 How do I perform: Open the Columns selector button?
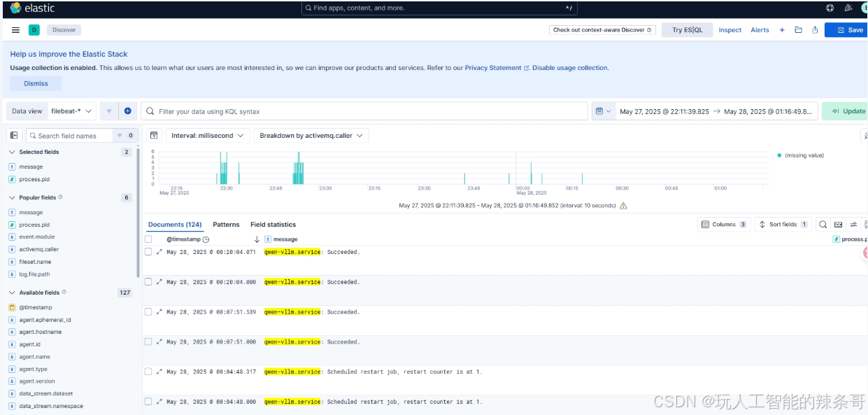(x=723, y=225)
